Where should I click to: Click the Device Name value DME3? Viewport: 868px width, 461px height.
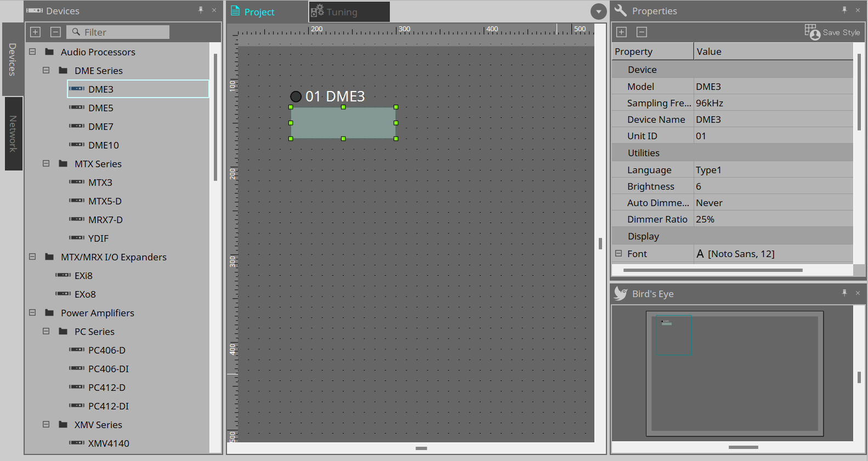pyautogui.click(x=773, y=119)
